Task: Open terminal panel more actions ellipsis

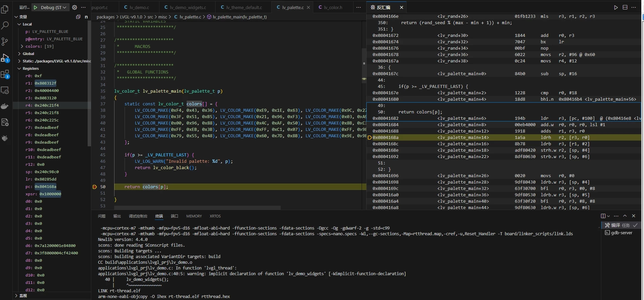Action: point(616,216)
